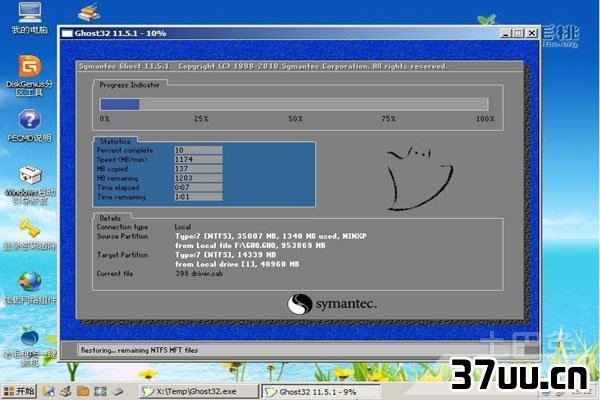Click Source Partition Type:7 NTFS 35007 MB line
This screenshot has height=400, width=600.
[x=271, y=236]
